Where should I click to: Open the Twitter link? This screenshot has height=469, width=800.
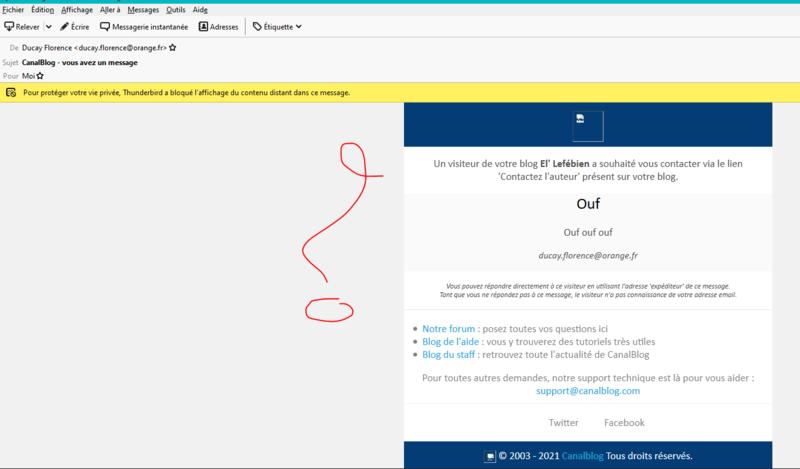point(563,423)
